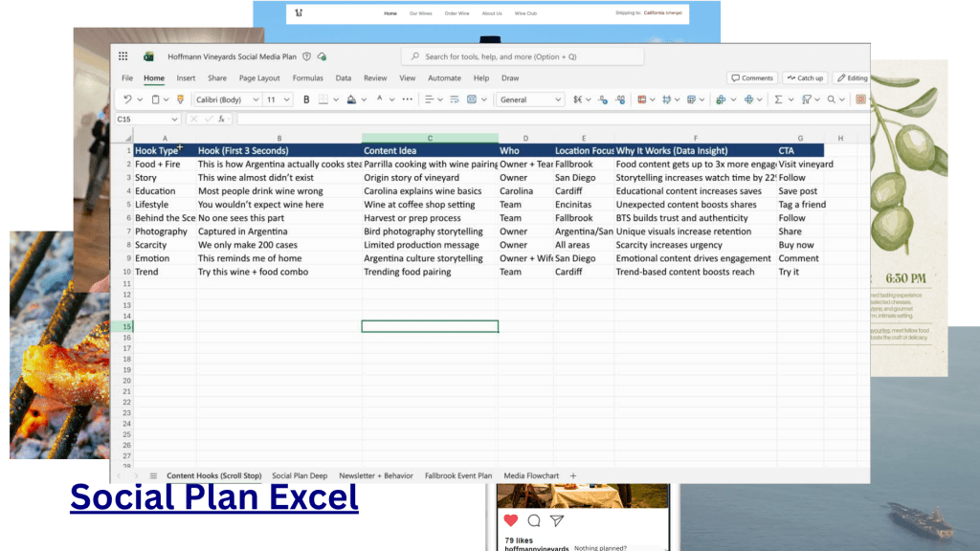Click the Delete cells icon
980x551 pixels.
[x=748, y=99]
